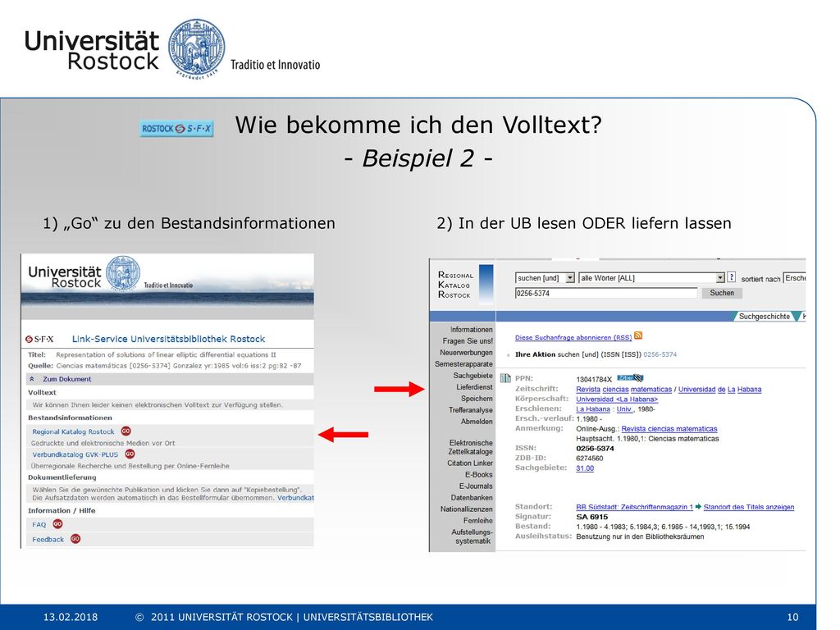Open Lieferdienst in the sidebar
Screen dimensions: 840x630
coord(475,387)
